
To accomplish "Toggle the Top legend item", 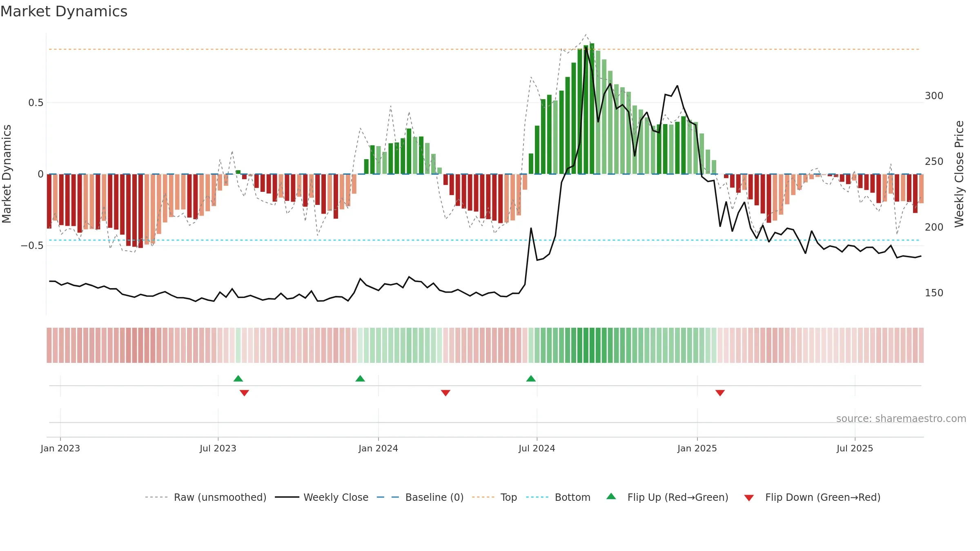I will (494, 497).
